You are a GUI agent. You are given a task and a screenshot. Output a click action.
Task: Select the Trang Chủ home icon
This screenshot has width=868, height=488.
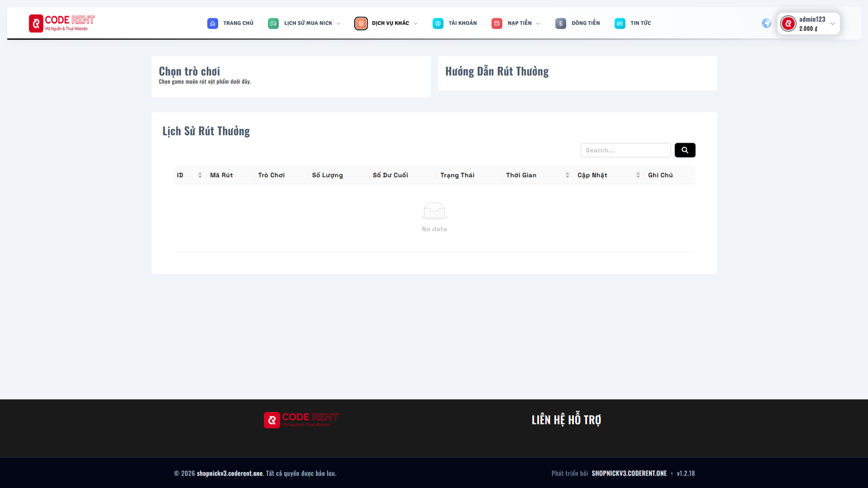[213, 23]
